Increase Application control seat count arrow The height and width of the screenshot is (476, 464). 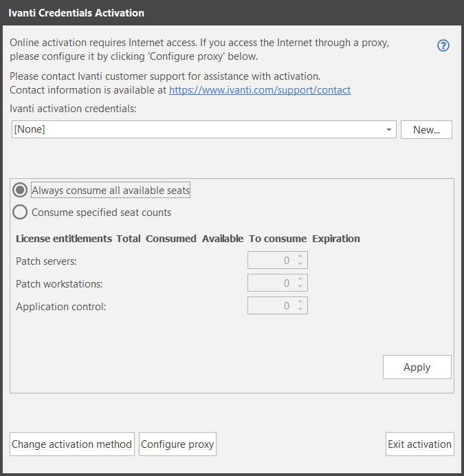(300, 301)
